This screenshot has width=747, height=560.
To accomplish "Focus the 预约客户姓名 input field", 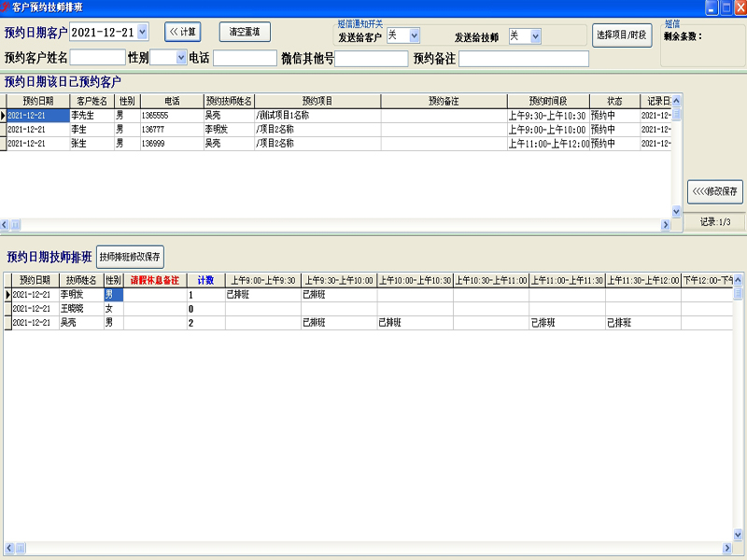I will (x=98, y=58).
